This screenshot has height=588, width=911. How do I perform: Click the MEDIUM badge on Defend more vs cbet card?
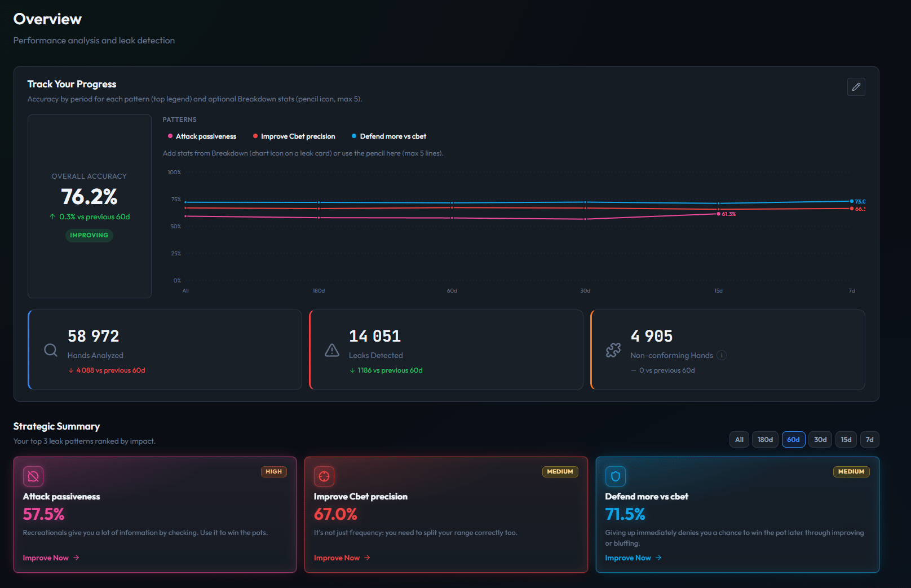point(851,472)
